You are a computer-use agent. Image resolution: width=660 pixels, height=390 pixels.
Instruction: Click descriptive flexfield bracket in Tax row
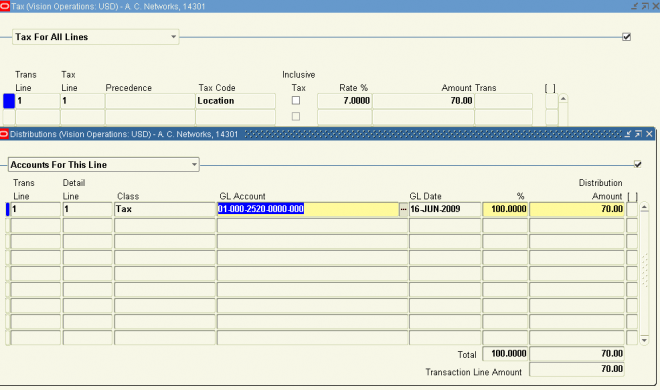(x=551, y=101)
